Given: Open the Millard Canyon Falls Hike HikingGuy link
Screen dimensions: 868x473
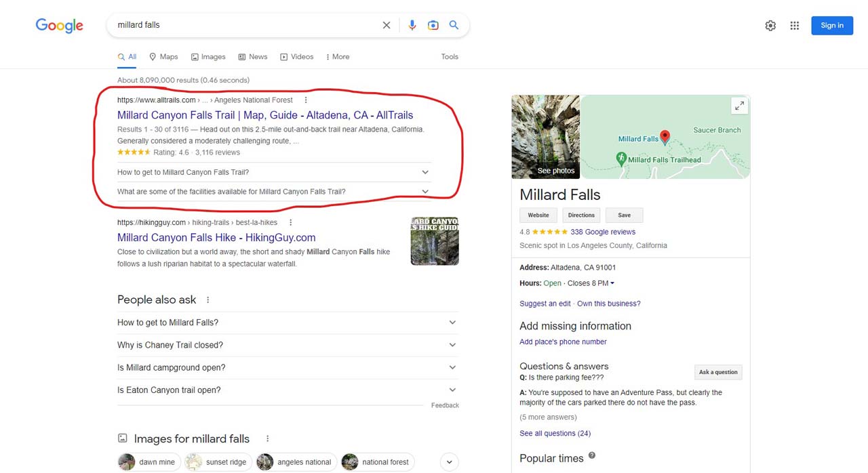Looking at the screenshot, I should [x=216, y=238].
